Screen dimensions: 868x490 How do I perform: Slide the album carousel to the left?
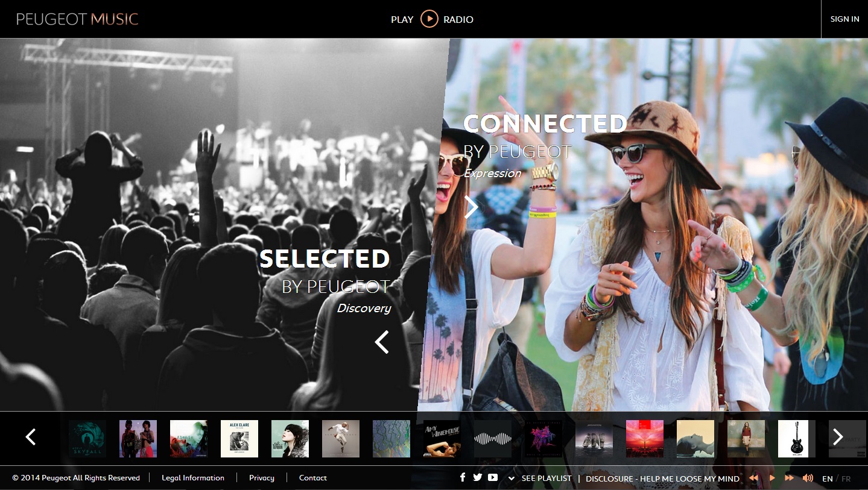(31, 437)
